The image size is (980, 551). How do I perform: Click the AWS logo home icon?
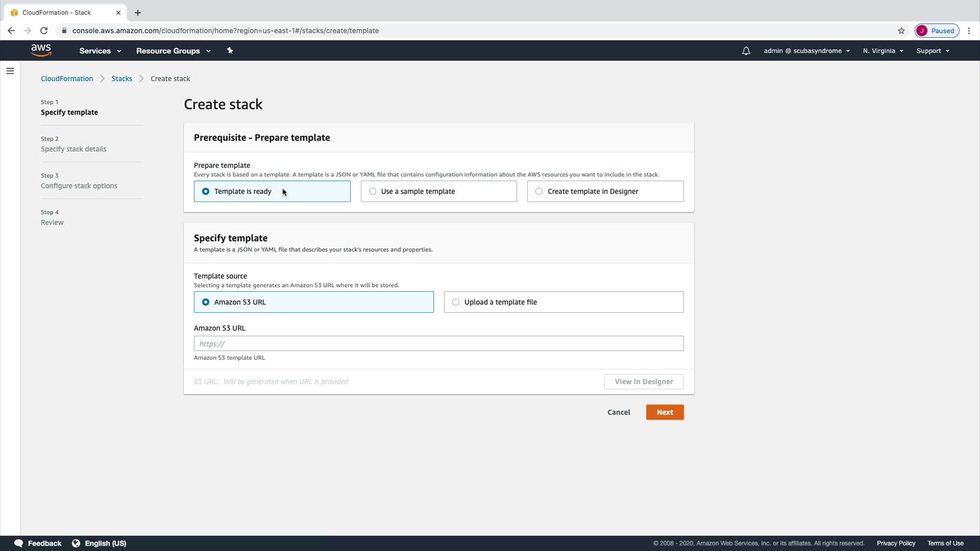coord(41,50)
